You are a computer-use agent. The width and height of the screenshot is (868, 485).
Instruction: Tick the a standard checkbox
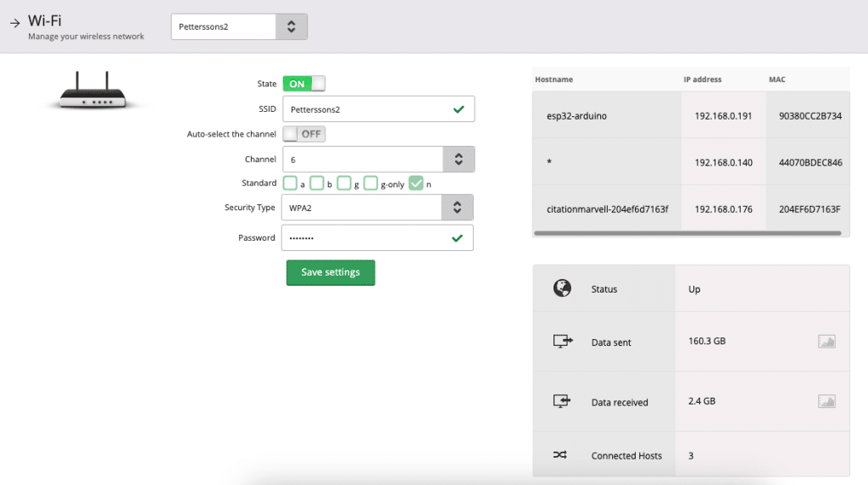[x=290, y=183]
